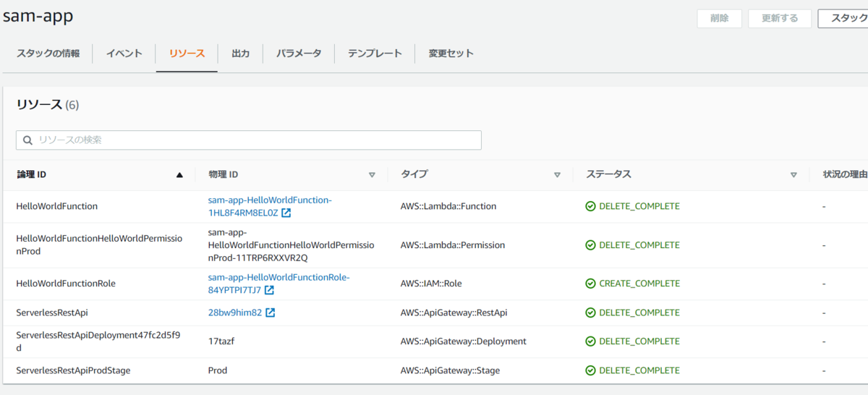Open sam-app-HelloWorldFunctionRole physical ID link

point(278,278)
